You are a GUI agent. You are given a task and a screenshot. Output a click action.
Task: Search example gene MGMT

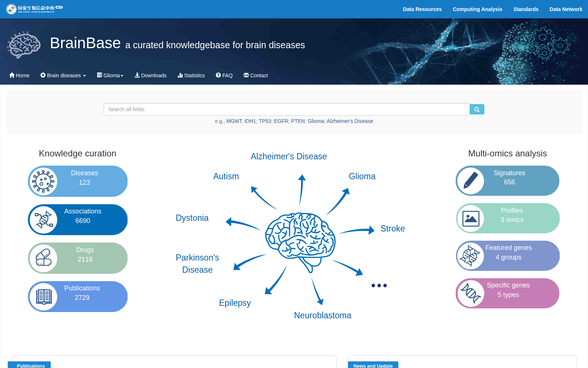point(234,121)
